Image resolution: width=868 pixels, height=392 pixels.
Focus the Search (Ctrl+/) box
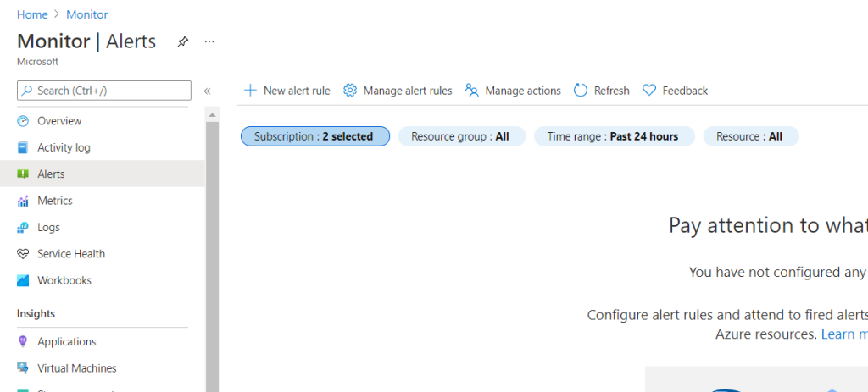point(104,91)
